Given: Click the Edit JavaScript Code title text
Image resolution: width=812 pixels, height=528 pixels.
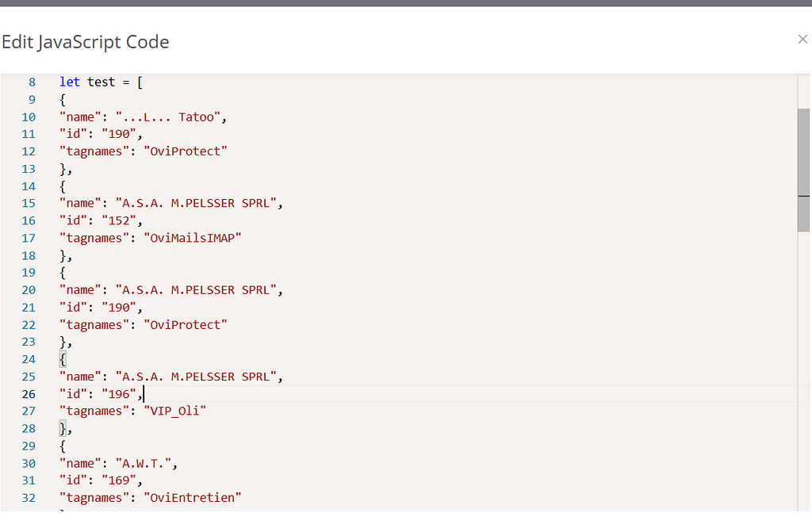Looking at the screenshot, I should tap(86, 41).
